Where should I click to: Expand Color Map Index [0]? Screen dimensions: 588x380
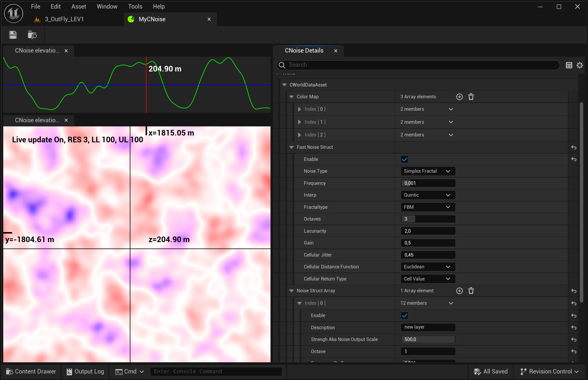(x=299, y=109)
